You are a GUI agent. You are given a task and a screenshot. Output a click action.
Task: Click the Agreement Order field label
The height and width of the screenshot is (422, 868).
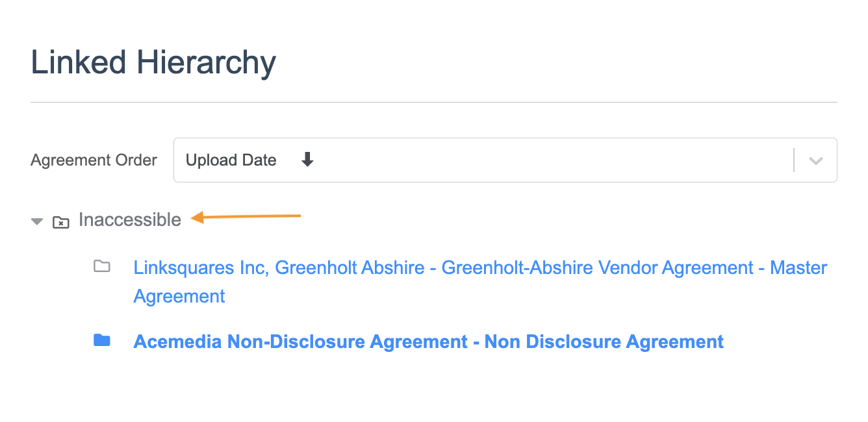click(94, 160)
